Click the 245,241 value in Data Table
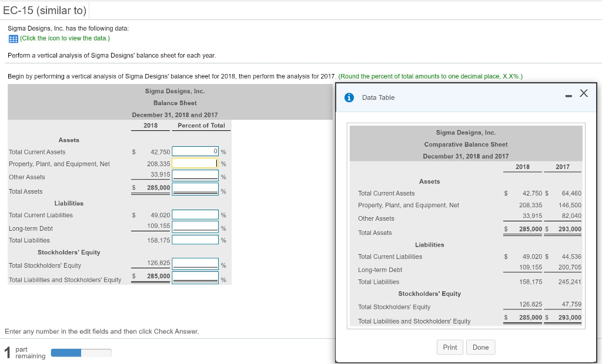 (x=570, y=282)
